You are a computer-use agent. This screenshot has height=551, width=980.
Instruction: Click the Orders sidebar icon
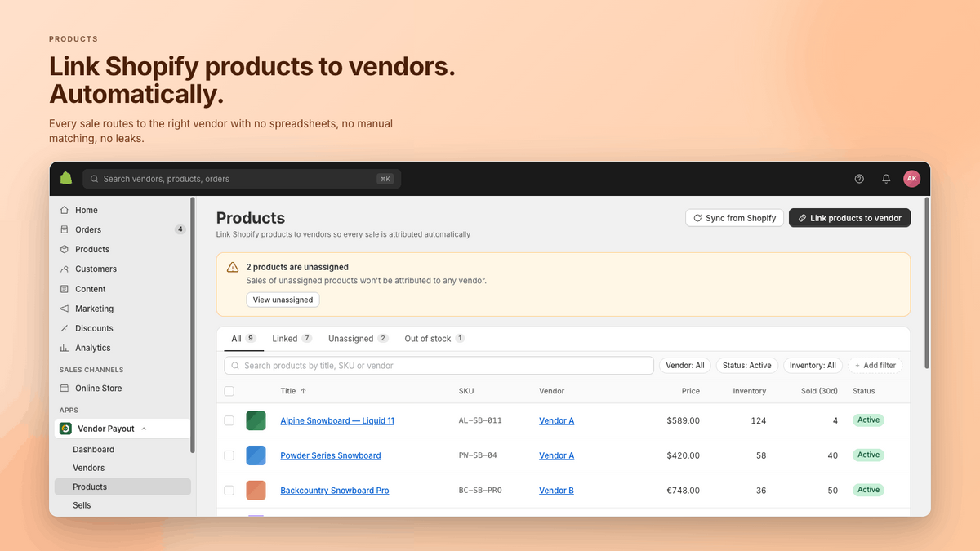pyautogui.click(x=65, y=229)
